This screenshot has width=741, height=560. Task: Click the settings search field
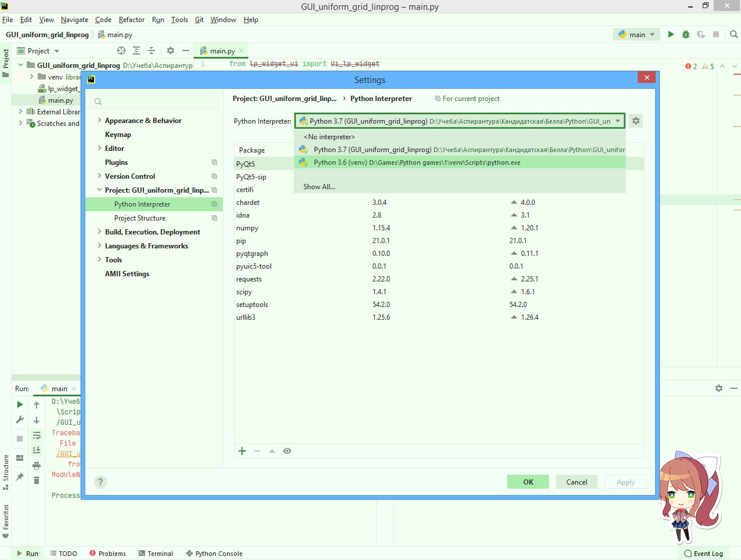point(154,101)
